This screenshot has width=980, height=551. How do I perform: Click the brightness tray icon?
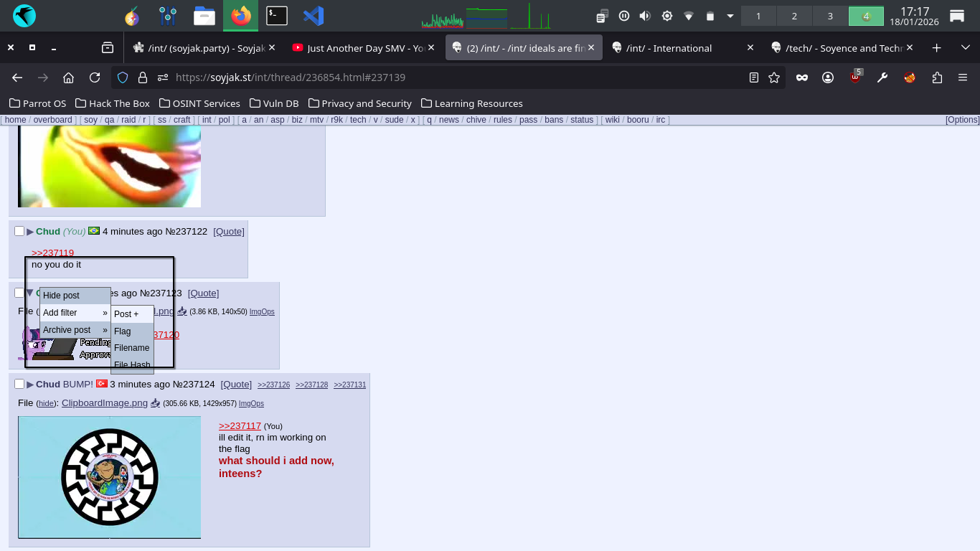(x=667, y=16)
